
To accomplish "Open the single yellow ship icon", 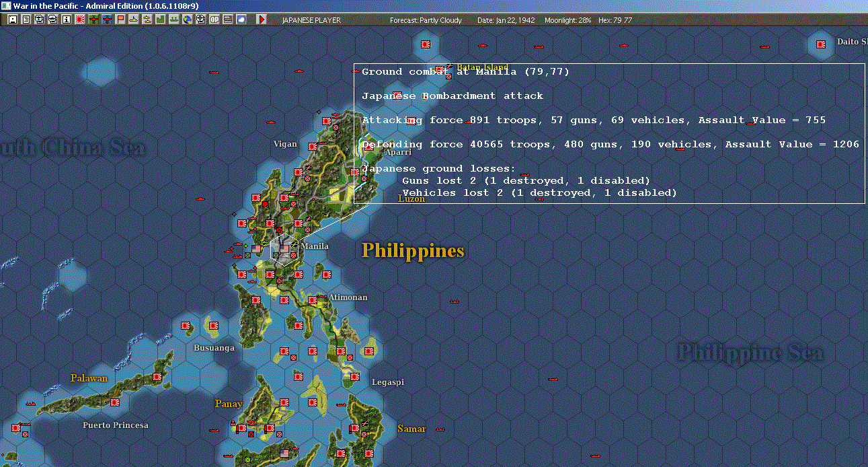I will click(x=133, y=20).
